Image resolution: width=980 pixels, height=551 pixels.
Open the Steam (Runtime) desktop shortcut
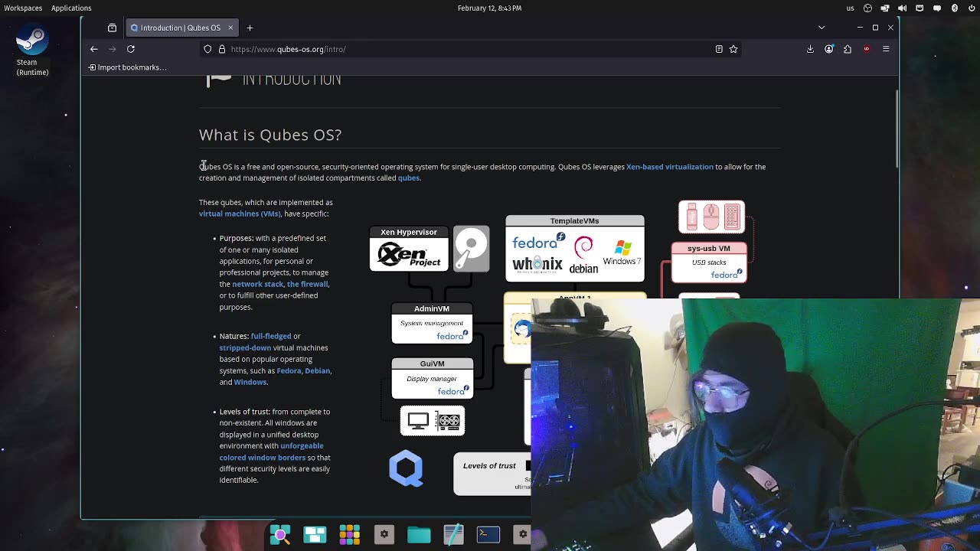[32, 51]
